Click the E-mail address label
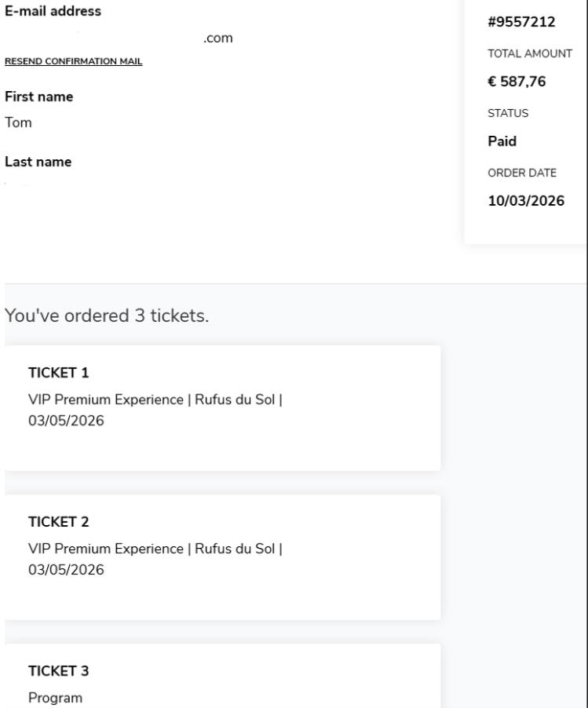This screenshot has height=708, width=588. 53,12
